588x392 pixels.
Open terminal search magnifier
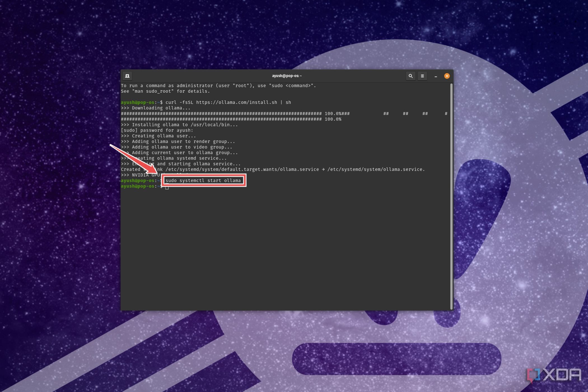point(410,76)
